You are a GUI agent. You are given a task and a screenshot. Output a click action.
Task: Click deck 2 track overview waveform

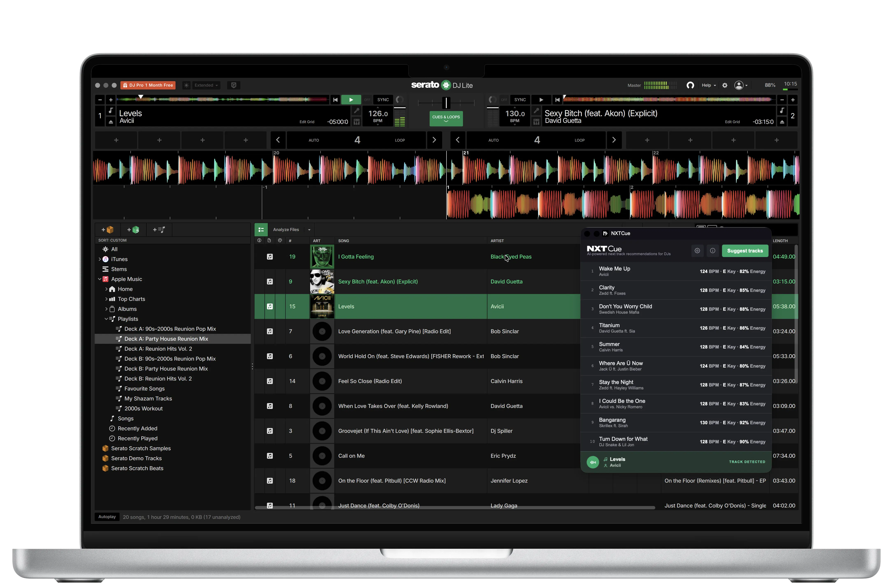point(669,99)
